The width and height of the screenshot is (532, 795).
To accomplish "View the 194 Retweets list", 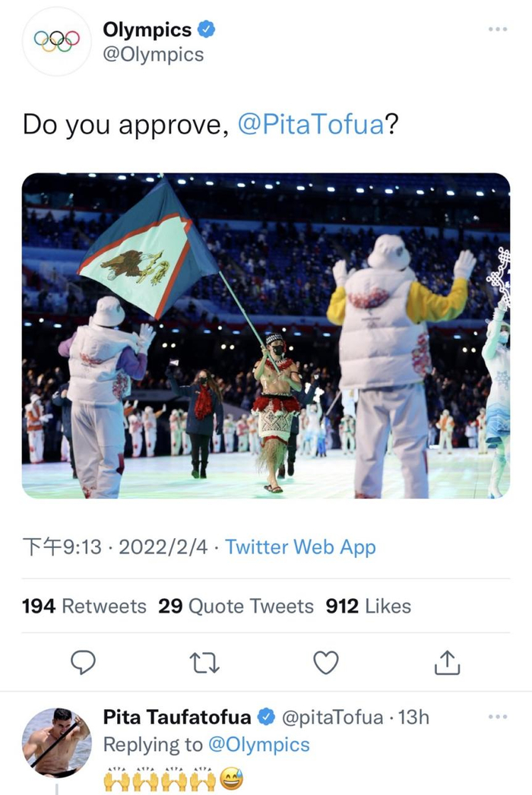I will click(84, 607).
